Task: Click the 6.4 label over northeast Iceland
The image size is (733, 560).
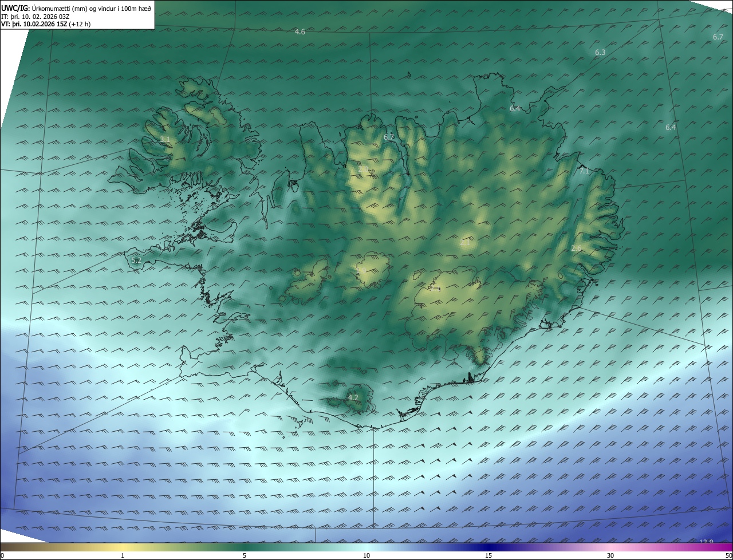Action: (x=515, y=109)
